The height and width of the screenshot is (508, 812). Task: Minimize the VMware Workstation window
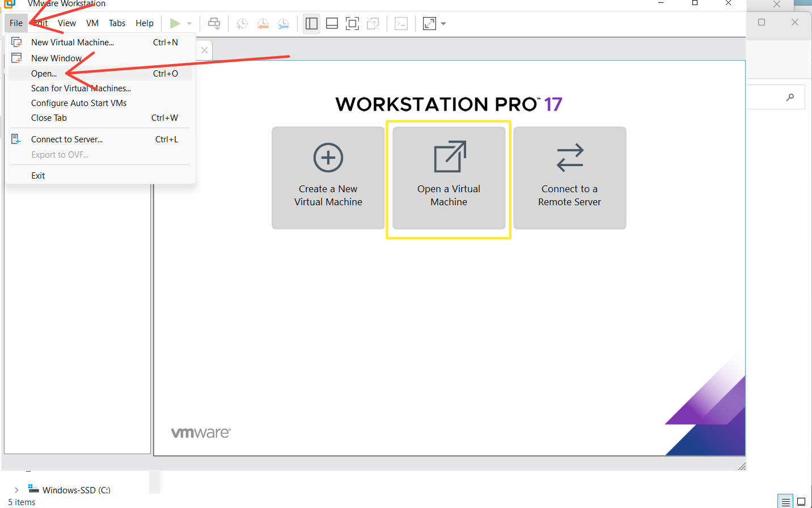click(661, 3)
